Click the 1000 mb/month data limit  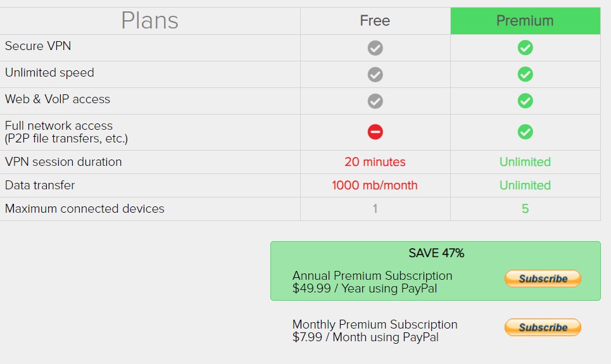pos(375,185)
